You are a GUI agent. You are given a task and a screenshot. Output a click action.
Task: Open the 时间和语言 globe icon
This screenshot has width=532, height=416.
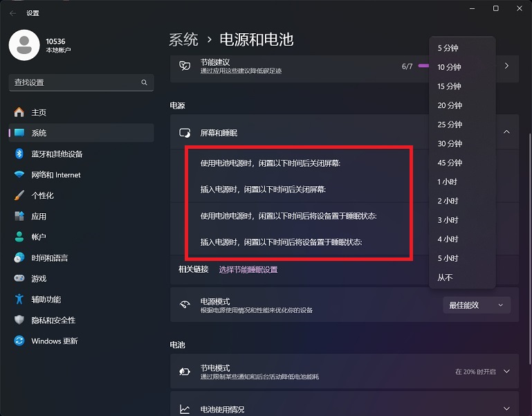19,257
